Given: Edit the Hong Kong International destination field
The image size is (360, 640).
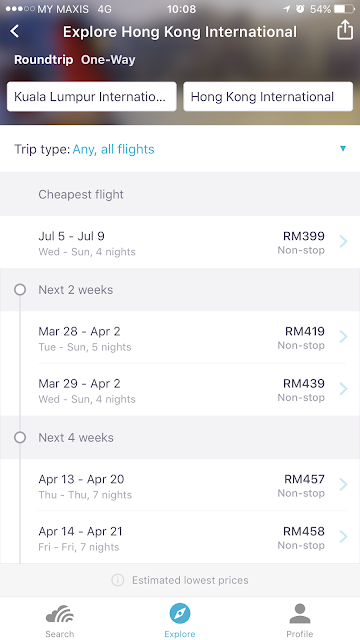Looking at the screenshot, I should click(268, 97).
